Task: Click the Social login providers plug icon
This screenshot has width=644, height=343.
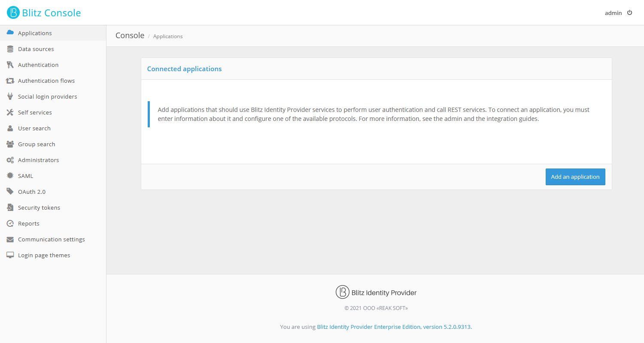Action: 10,96
